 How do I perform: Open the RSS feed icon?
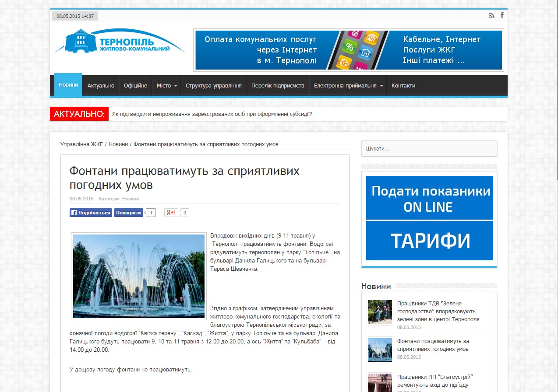click(x=491, y=15)
